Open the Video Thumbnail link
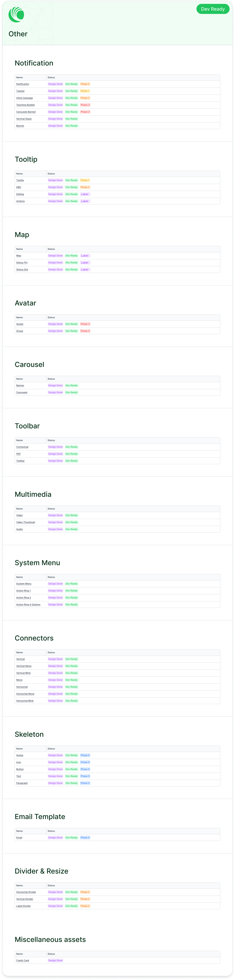Screen dimensions: 235x980 26,522
